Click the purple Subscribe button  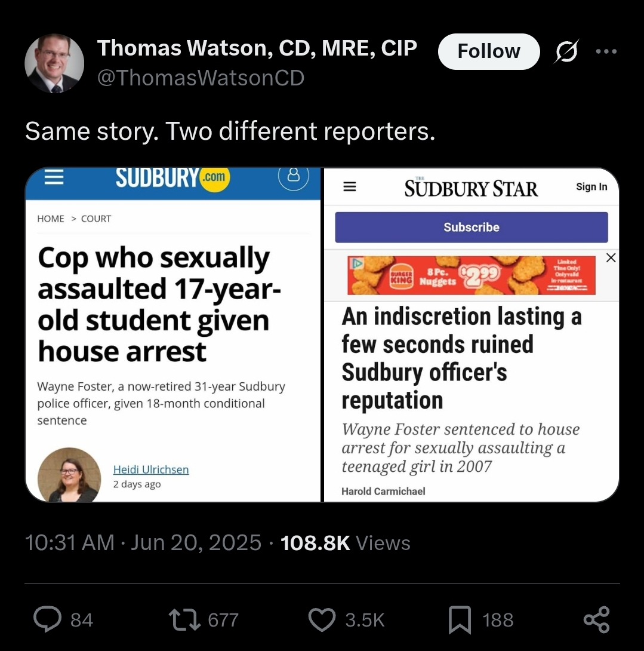(x=472, y=227)
